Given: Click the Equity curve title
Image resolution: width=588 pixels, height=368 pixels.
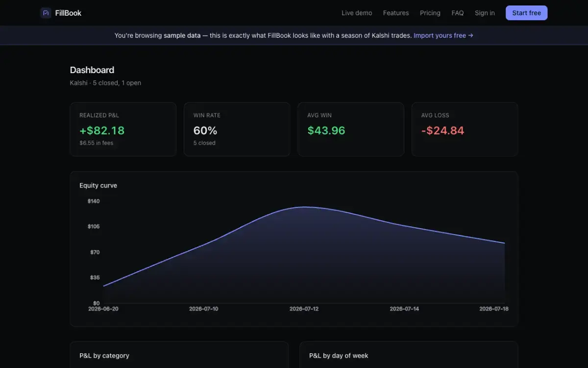Looking at the screenshot, I should coord(98,185).
